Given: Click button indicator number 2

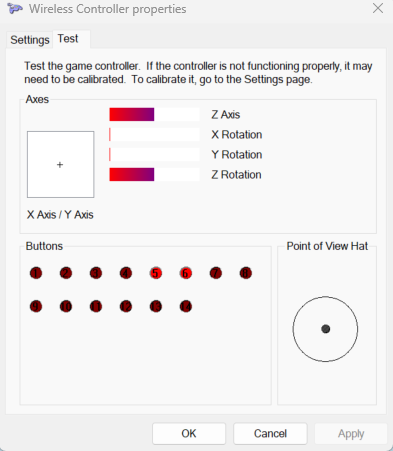Looking at the screenshot, I should (x=66, y=273).
